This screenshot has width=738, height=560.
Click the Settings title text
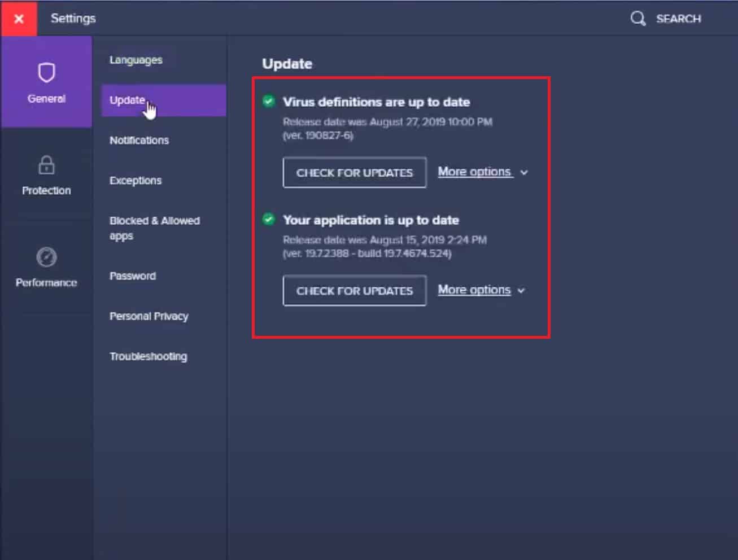(73, 18)
